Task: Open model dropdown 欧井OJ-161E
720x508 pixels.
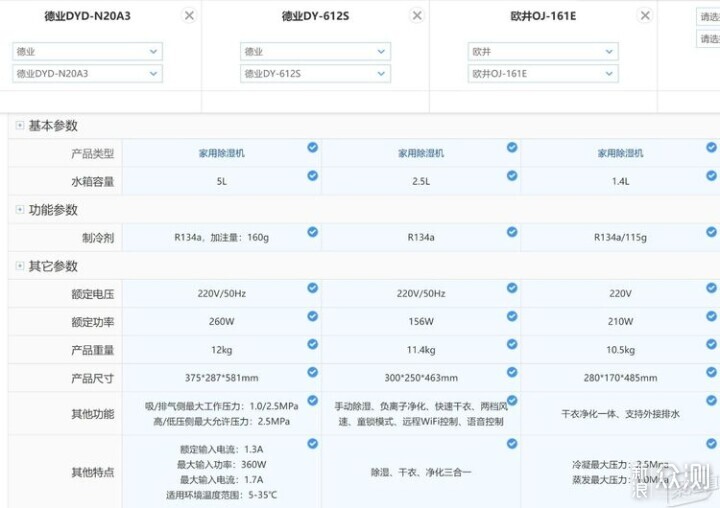Action: tap(543, 73)
